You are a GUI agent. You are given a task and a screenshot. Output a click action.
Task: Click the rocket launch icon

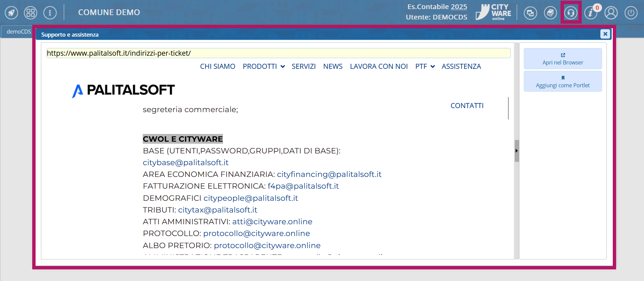click(x=11, y=13)
